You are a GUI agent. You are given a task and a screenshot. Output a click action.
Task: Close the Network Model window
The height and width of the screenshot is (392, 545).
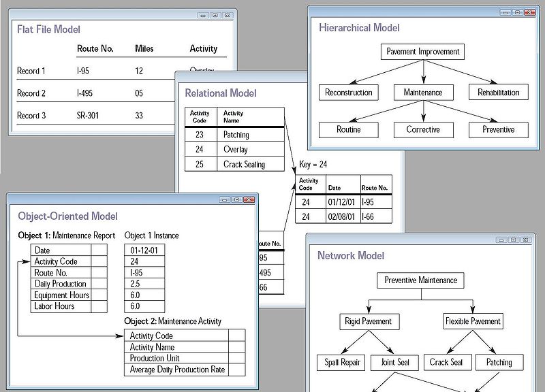[x=525, y=240]
